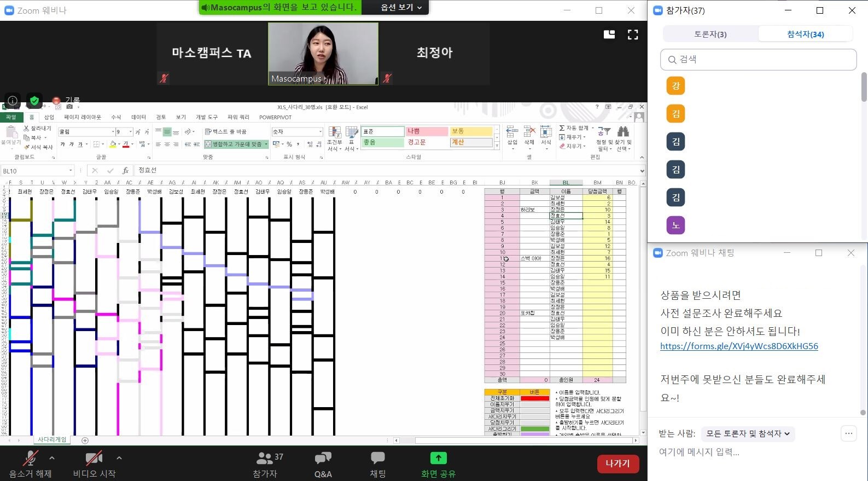Enter full screen view mode

[x=633, y=34]
